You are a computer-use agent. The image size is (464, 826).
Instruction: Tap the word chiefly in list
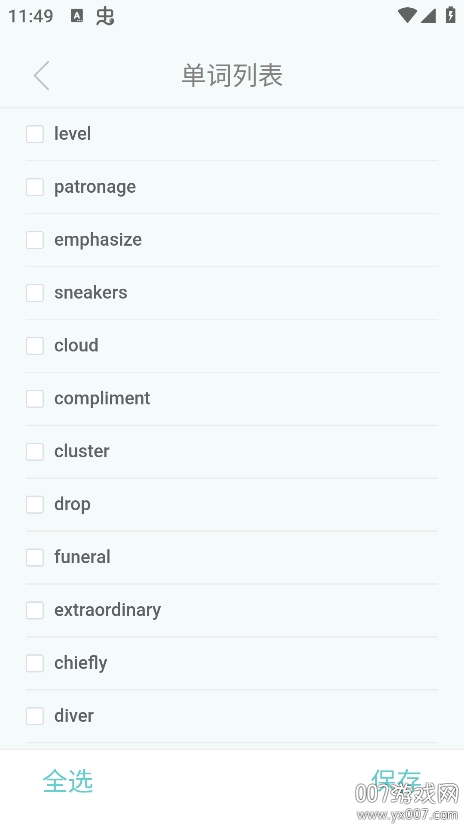click(x=81, y=663)
